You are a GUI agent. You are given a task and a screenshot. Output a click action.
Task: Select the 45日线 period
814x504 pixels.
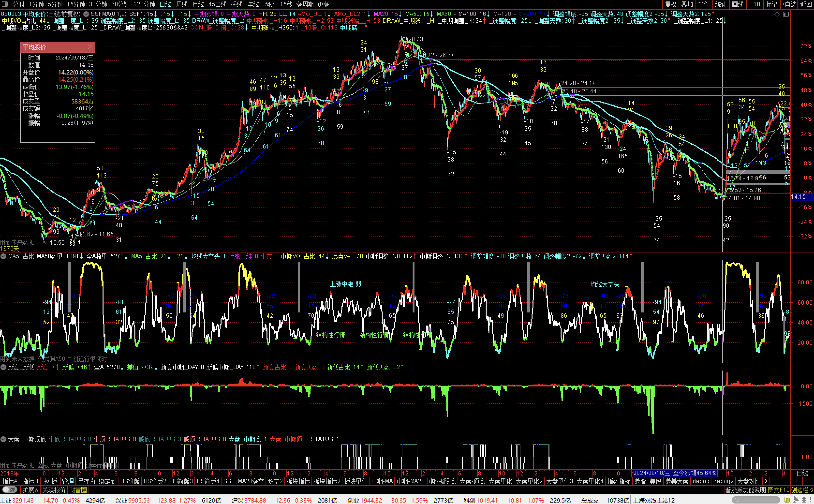[218, 4]
